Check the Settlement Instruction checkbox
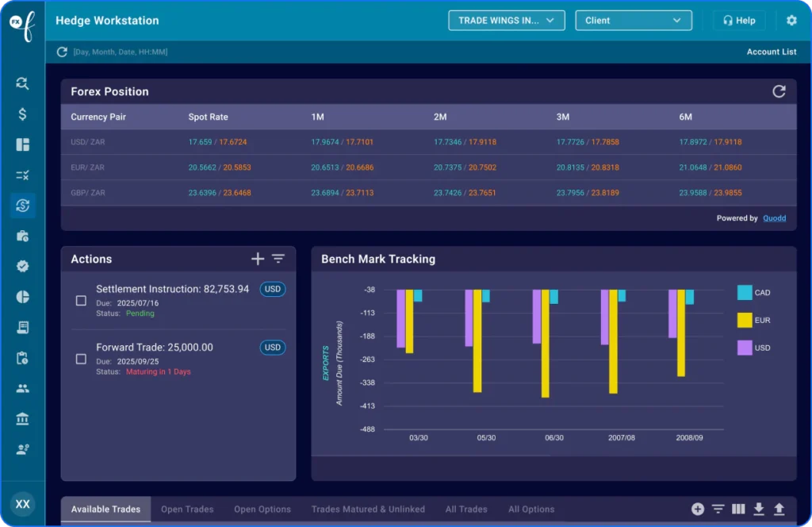 point(81,301)
